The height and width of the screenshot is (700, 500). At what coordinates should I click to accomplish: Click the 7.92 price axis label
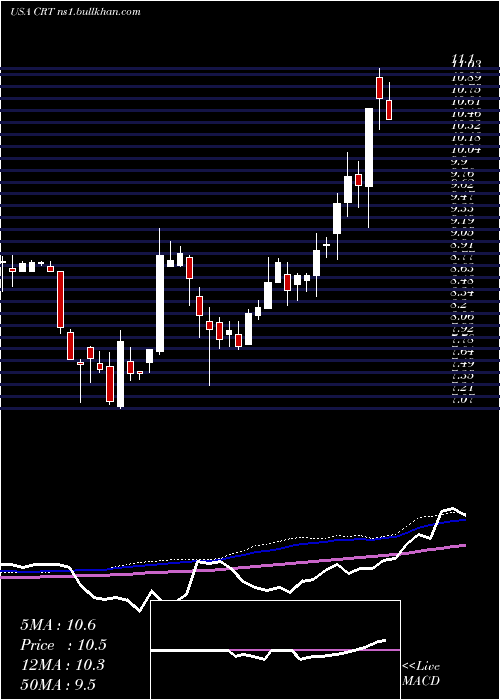click(462, 329)
